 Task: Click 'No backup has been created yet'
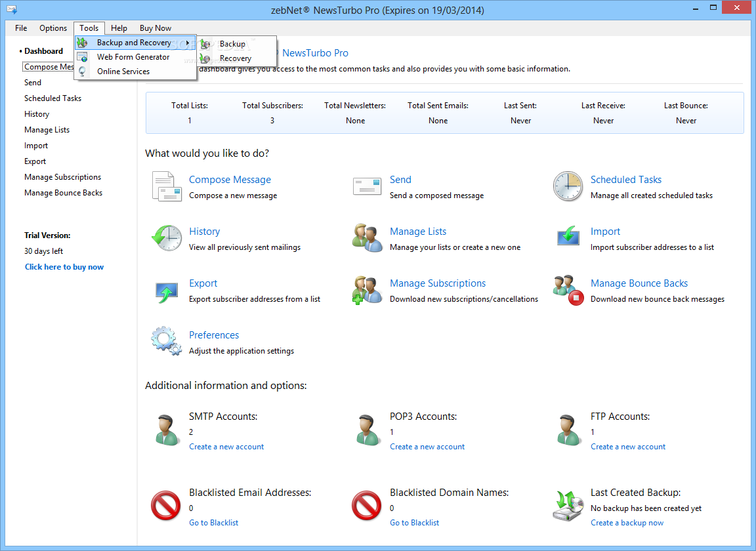646,508
